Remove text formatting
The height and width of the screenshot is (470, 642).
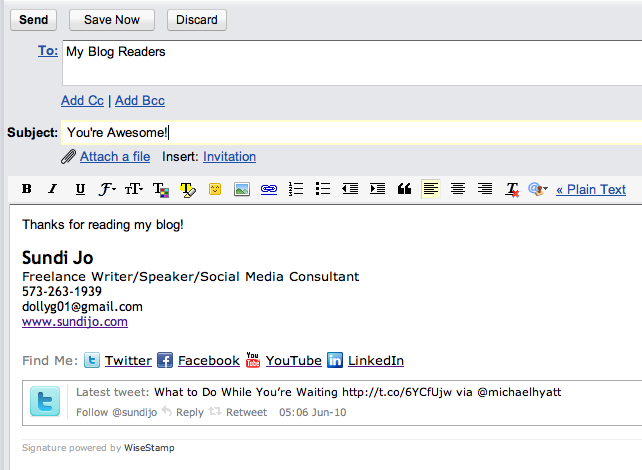pyautogui.click(x=512, y=189)
